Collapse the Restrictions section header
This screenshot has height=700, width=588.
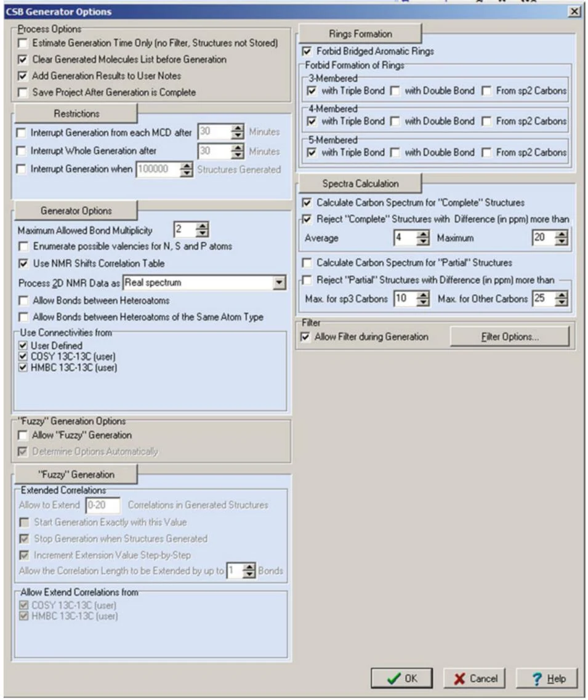click(x=76, y=113)
